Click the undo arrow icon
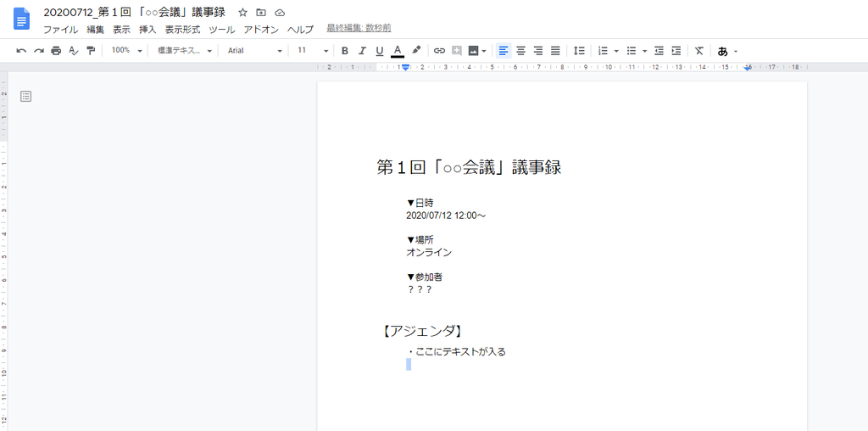 tap(21, 51)
